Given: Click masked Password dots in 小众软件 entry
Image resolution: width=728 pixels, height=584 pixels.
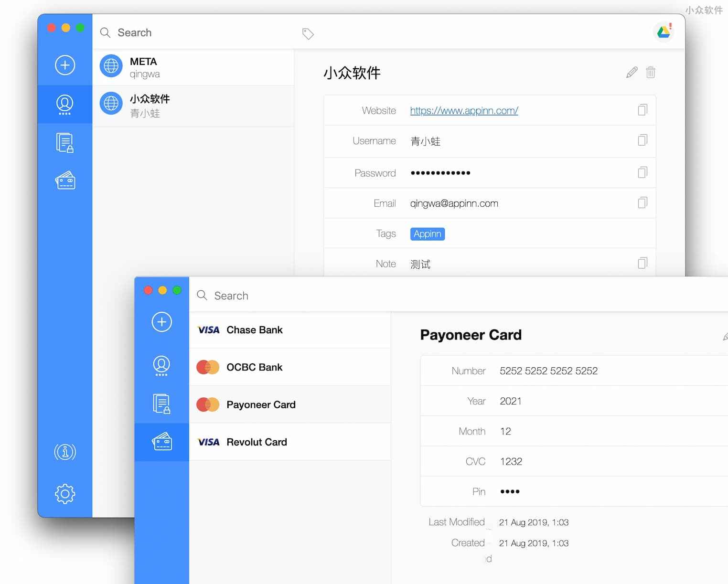Looking at the screenshot, I should point(440,173).
